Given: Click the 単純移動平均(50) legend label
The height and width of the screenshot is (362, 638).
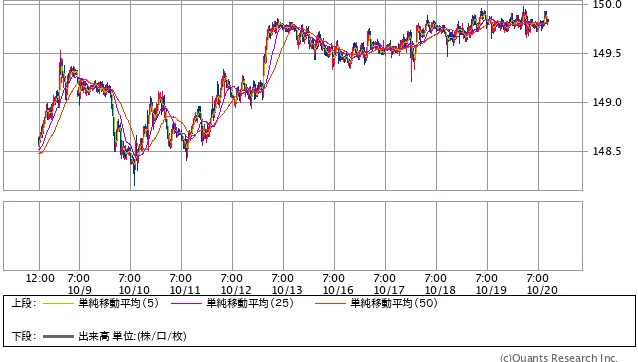Looking at the screenshot, I should (394, 303).
